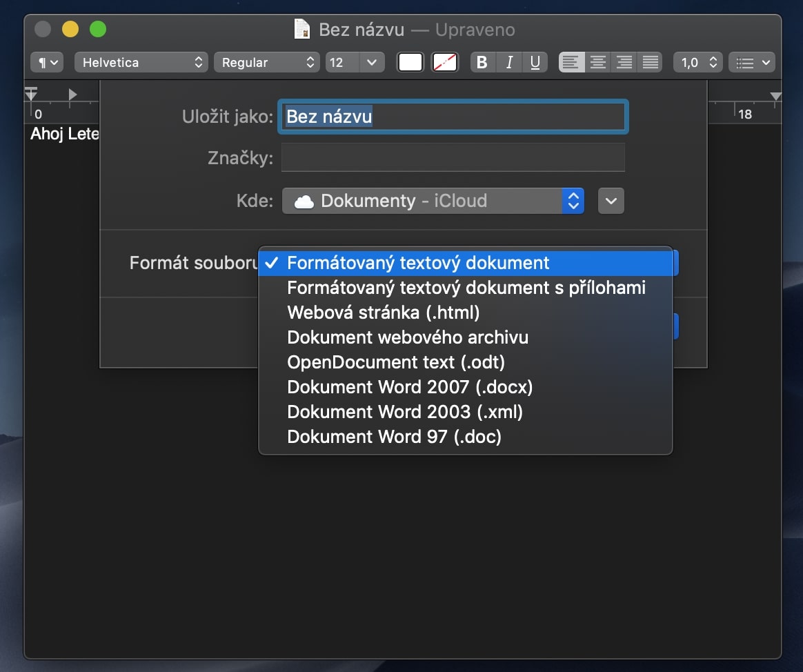
Task: Select OpenDocument text (.odt) format
Action: (396, 362)
